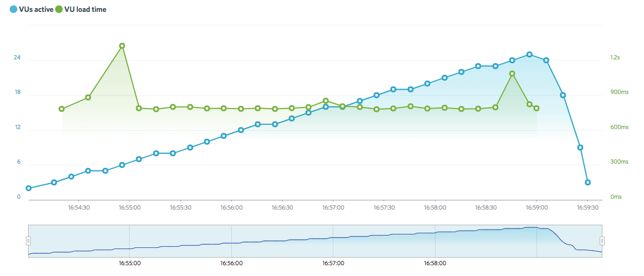Click the second green point before the first peak
This screenshot has width=644, height=276.
coord(88,97)
